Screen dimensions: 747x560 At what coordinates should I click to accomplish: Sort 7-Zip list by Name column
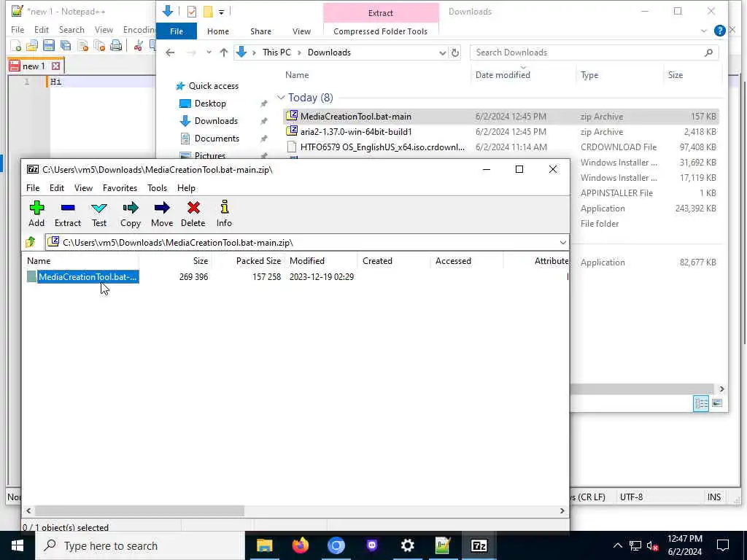(80, 261)
